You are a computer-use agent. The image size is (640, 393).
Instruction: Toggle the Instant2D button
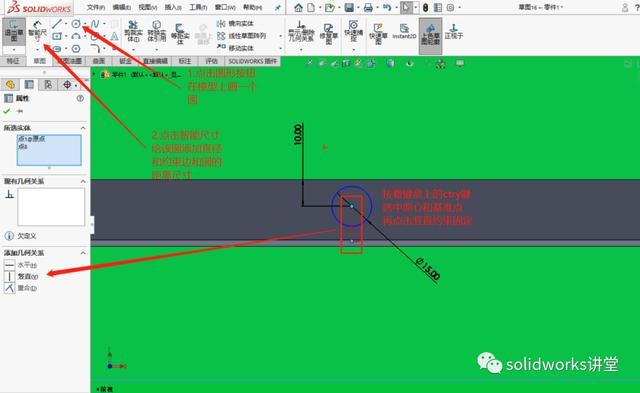(404, 31)
